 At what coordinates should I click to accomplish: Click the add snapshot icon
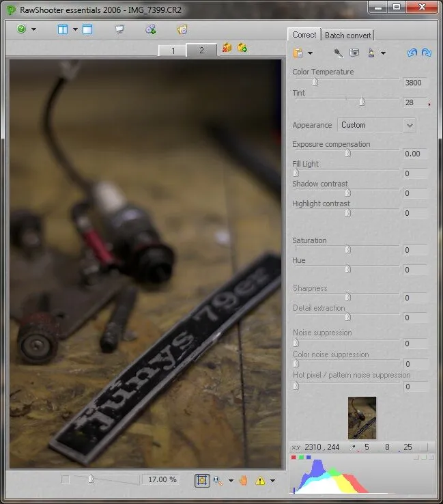click(x=242, y=48)
